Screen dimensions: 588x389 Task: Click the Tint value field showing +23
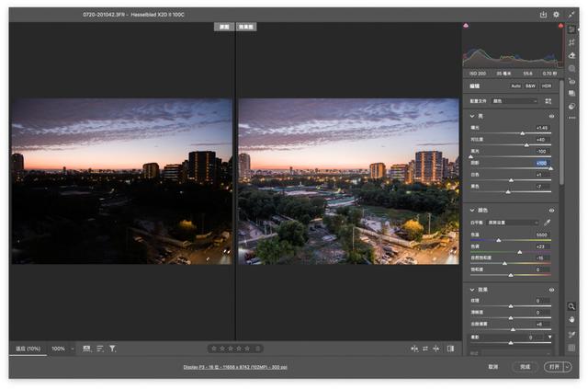click(542, 246)
